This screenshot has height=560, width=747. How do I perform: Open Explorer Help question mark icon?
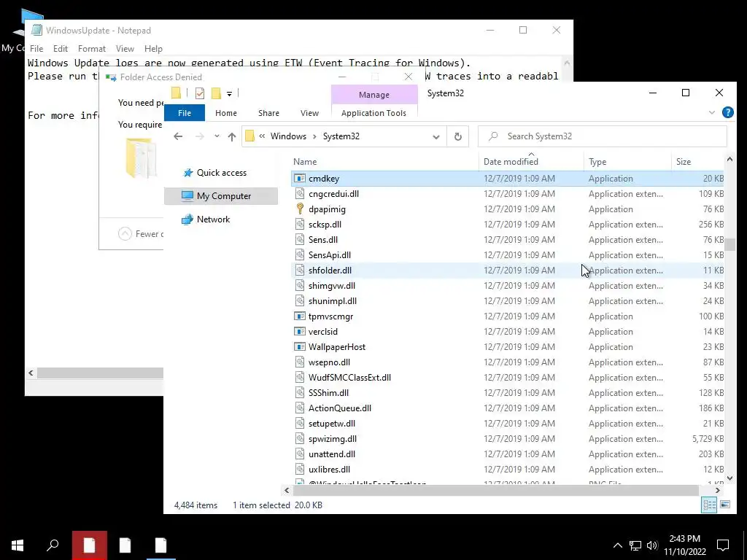click(727, 112)
